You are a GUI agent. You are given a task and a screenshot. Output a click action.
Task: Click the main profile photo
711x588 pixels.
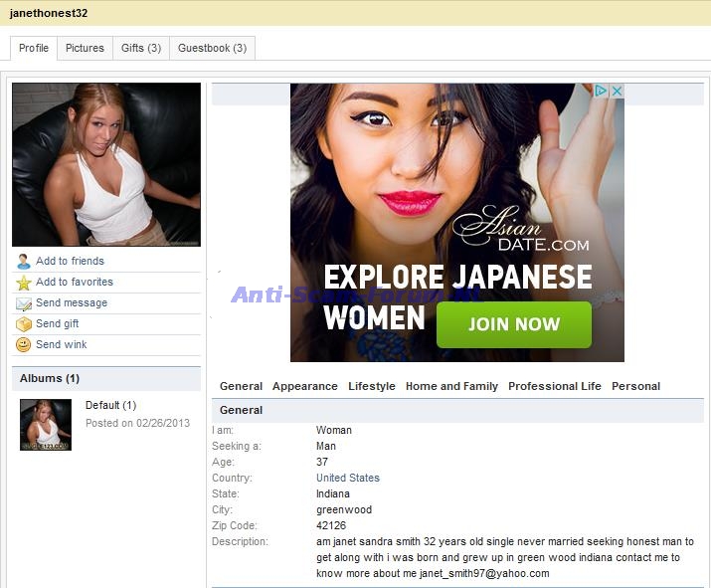pyautogui.click(x=106, y=164)
